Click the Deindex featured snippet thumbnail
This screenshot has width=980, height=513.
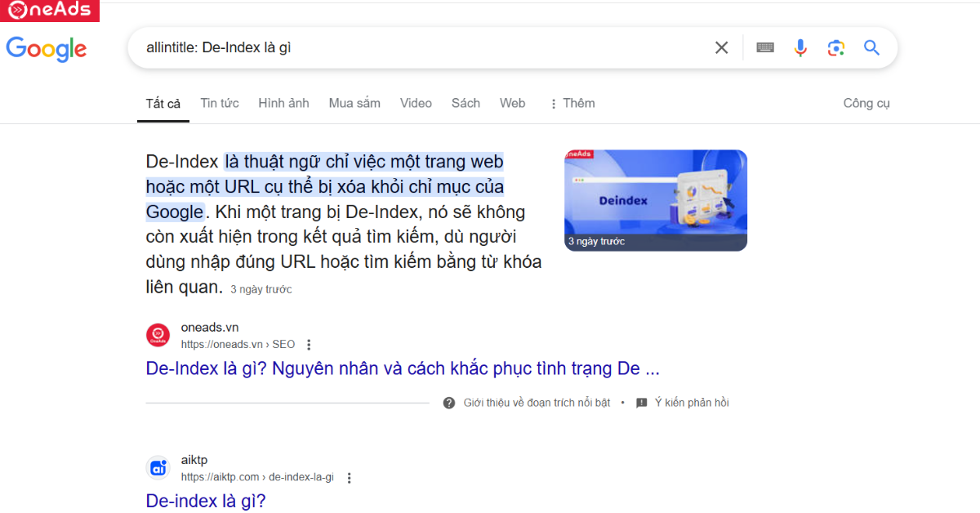655,200
